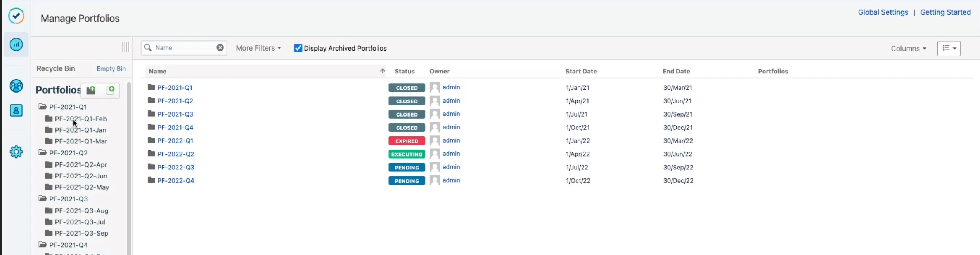Open the Columns dropdown
The width and height of the screenshot is (980, 255).
click(908, 49)
